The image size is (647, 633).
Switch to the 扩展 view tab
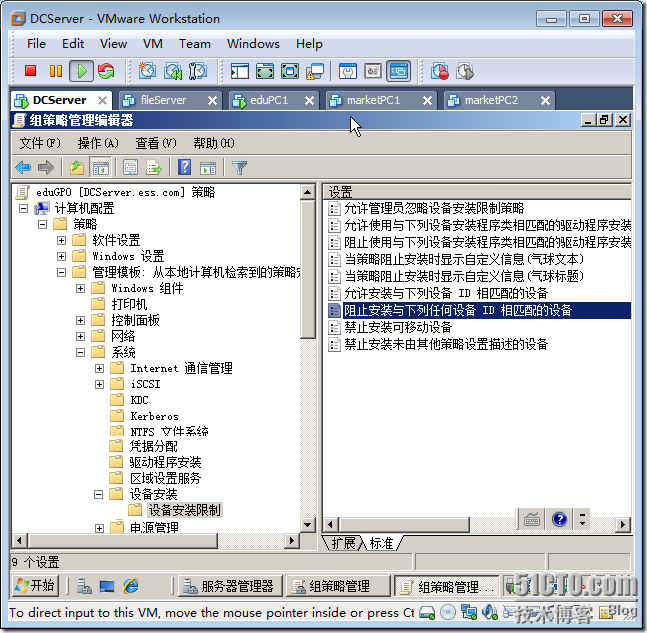pyautogui.click(x=344, y=543)
